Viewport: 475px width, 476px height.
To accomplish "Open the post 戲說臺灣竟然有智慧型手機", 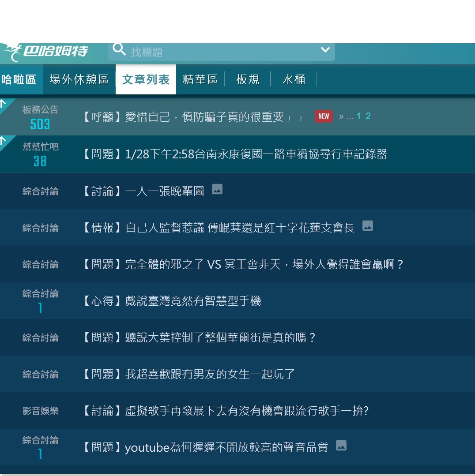I will pyautogui.click(x=172, y=301).
